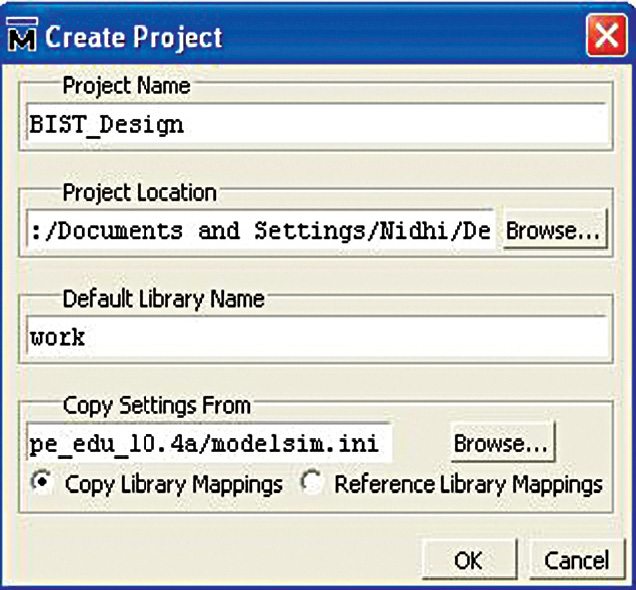Click the Project Location group label
This screenshot has width=636, height=590.
139,192
